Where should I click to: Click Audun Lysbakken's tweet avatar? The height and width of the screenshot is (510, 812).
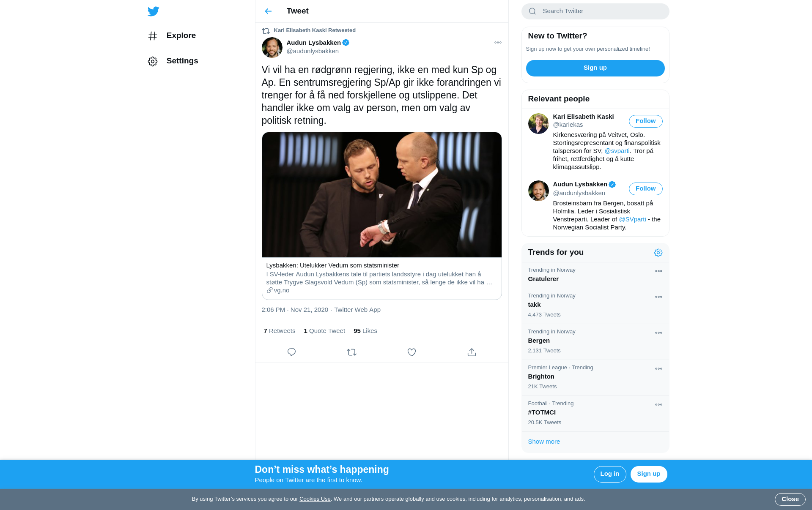point(272,47)
